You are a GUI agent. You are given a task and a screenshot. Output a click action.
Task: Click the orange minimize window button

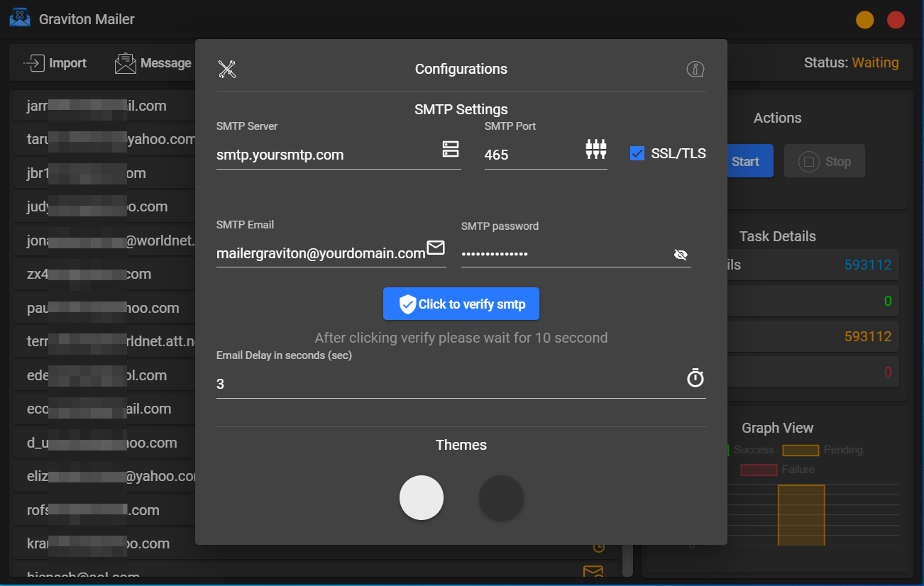pos(864,20)
